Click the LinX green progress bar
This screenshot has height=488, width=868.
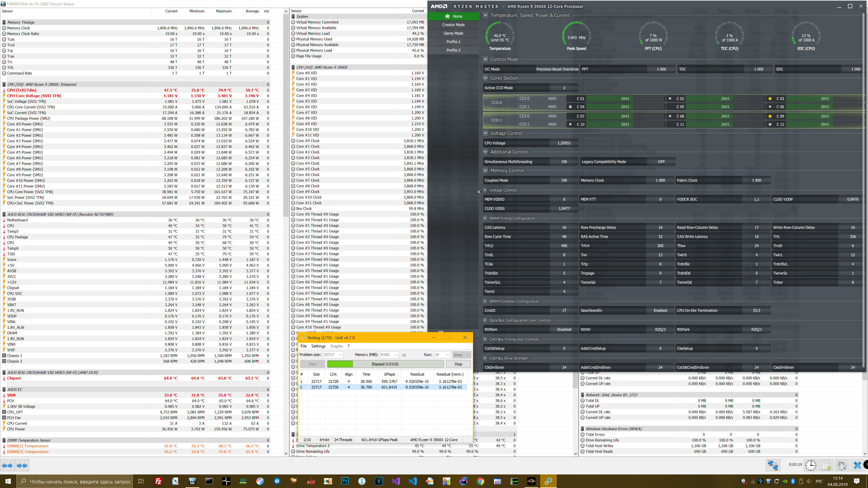coord(340,364)
